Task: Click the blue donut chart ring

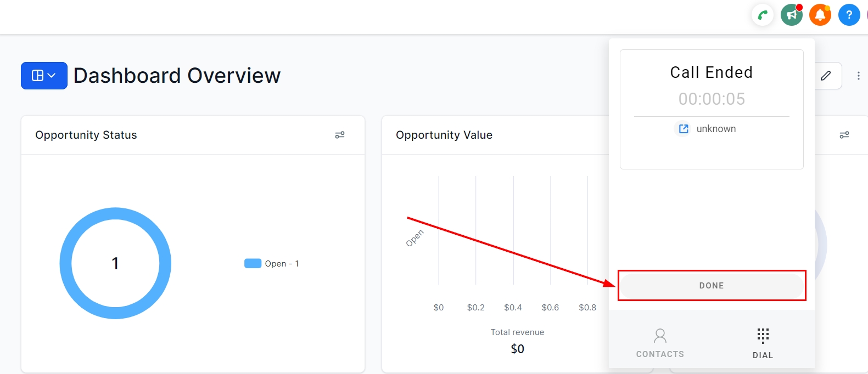Action: click(x=66, y=263)
